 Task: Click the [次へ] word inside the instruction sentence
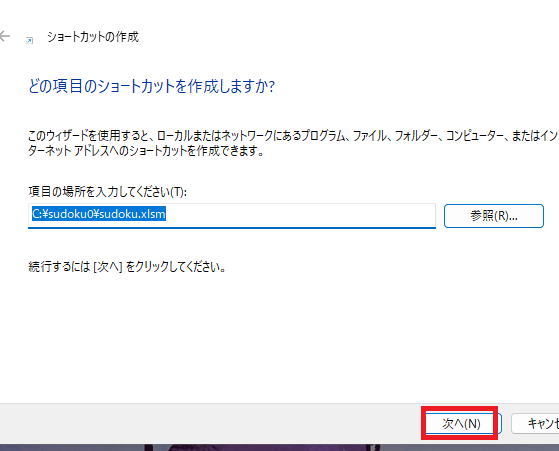click(107, 266)
